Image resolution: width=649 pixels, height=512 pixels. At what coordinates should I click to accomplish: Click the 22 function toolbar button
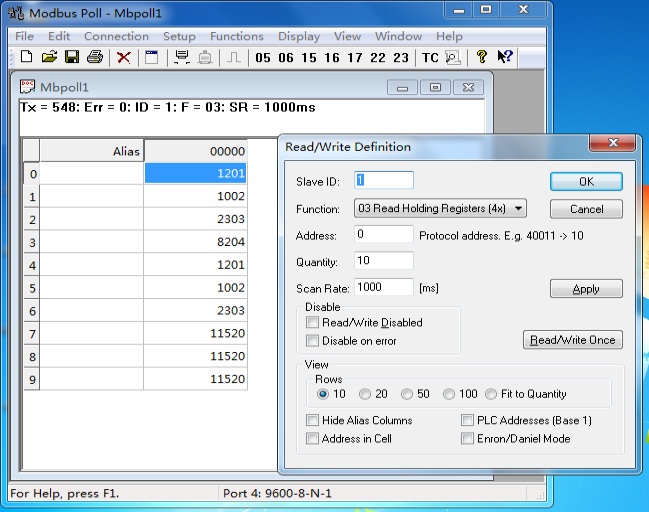[377, 58]
